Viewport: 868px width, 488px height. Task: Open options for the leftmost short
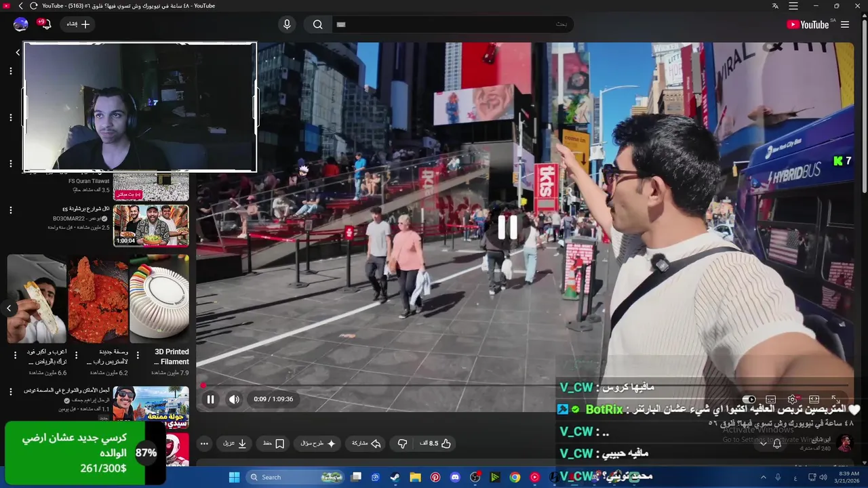pyautogui.click(x=15, y=355)
